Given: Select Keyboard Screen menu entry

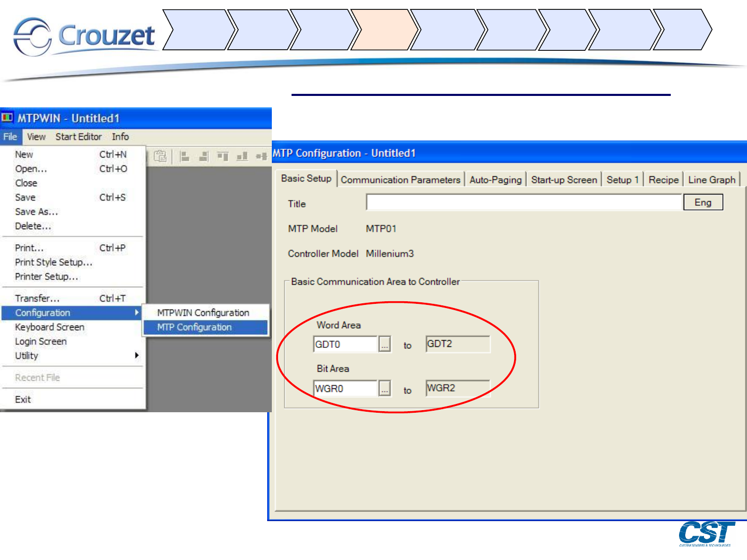Looking at the screenshot, I should tap(72, 327).
